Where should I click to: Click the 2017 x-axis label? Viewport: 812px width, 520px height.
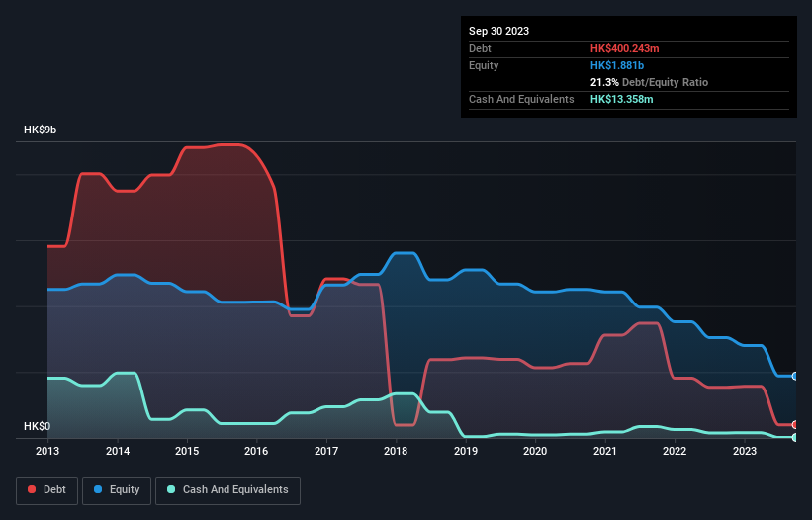pos(326,451)
